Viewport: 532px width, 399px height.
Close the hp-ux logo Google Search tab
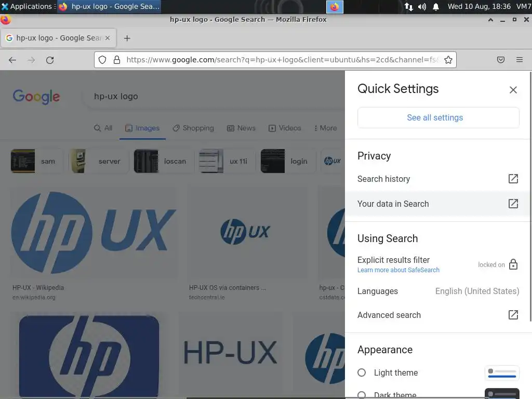tap(108, 38)
